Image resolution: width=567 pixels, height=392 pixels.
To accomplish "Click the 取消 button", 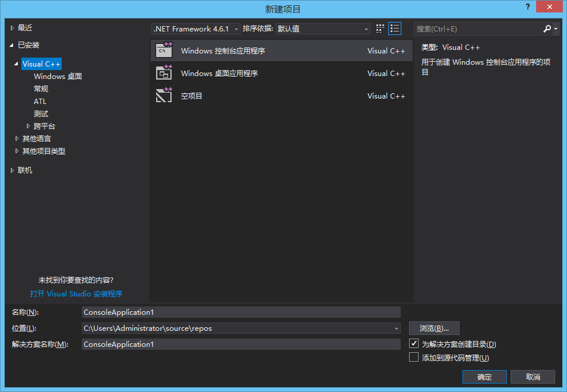I will pyautogui.click(x=533, y=377).
